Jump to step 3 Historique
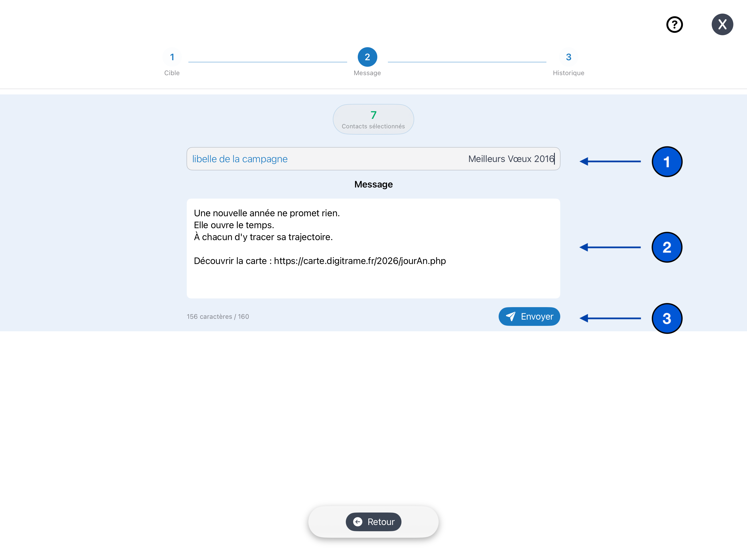 pos(568,57)
